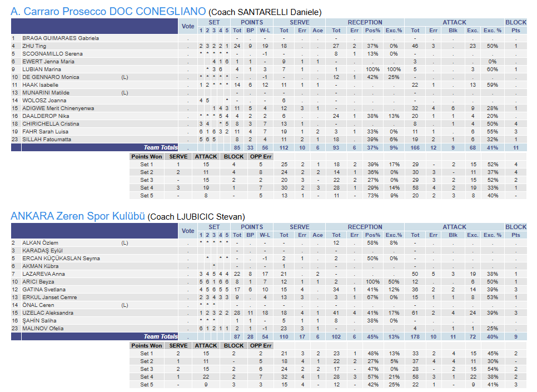Click the A. Carraro Prosecco DOC CONEGLIANO team heading
This screenshot has width=537, height=392.
108,12
